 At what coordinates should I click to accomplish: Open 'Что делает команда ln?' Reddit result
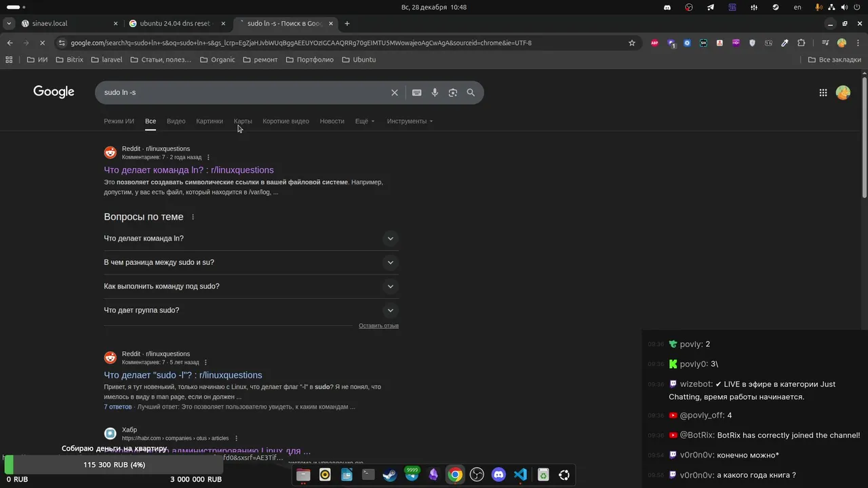(x=189, y=170)
